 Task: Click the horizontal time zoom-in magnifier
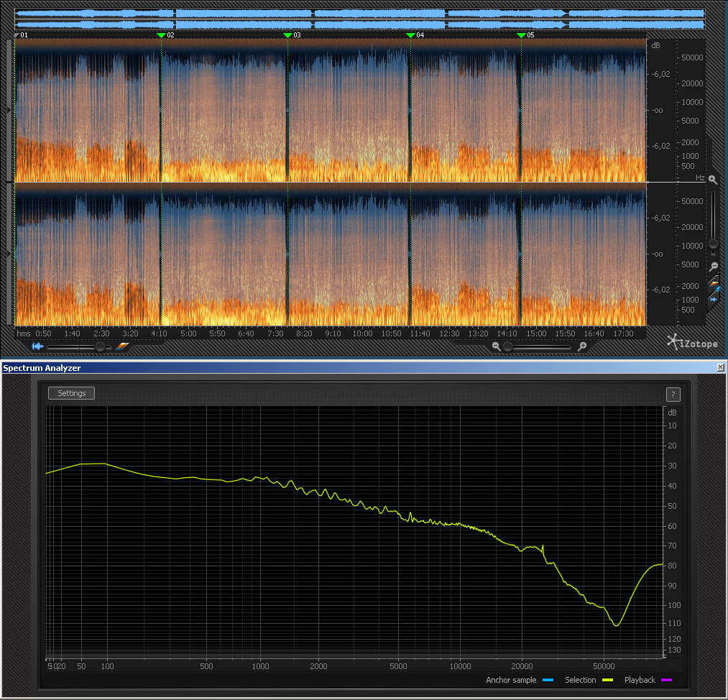(582, 346)
